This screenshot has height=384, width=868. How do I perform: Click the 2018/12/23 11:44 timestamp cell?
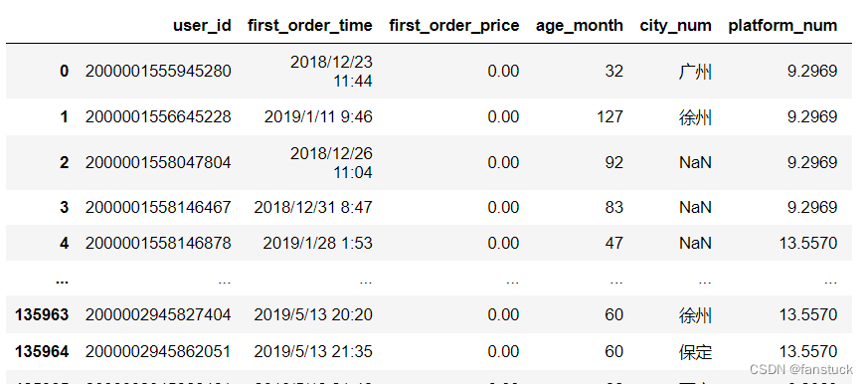click(x=331, y=71)
